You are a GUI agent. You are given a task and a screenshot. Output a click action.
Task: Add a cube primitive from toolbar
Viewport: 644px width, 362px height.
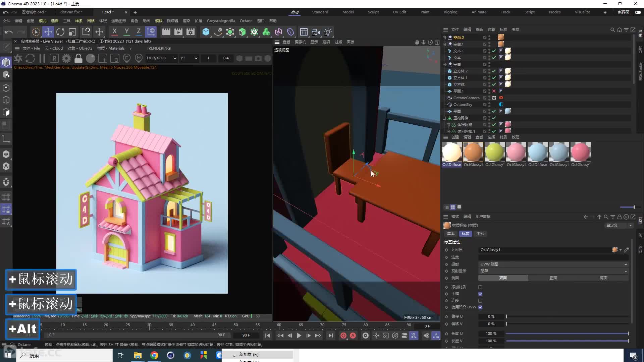point(206,32)
